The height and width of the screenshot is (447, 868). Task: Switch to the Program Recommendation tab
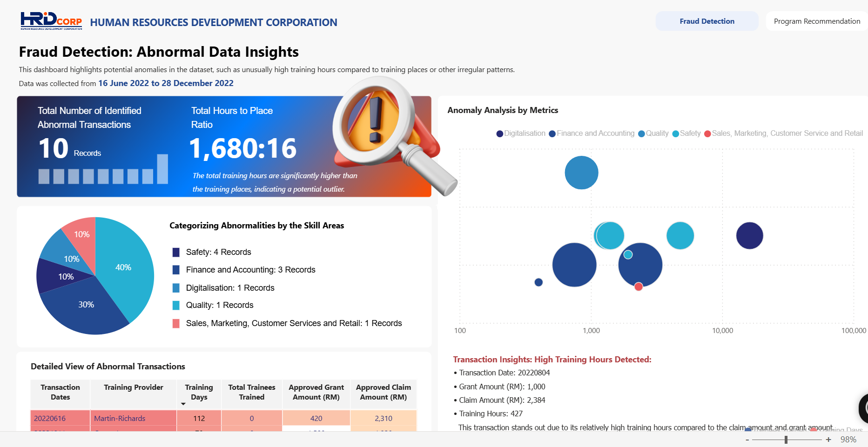(x=817, y=21)
